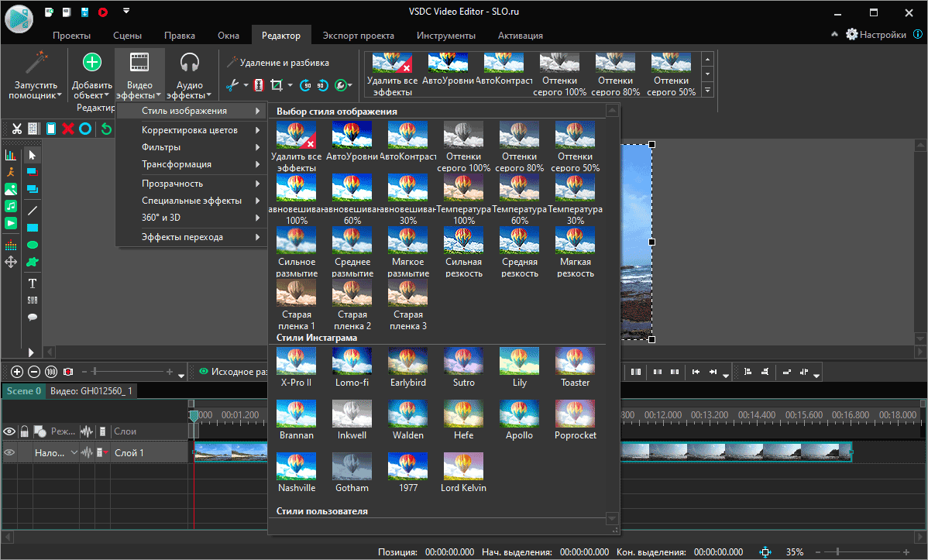Rotate 90 degrees clockwise
928x560 pixels.
305,85
